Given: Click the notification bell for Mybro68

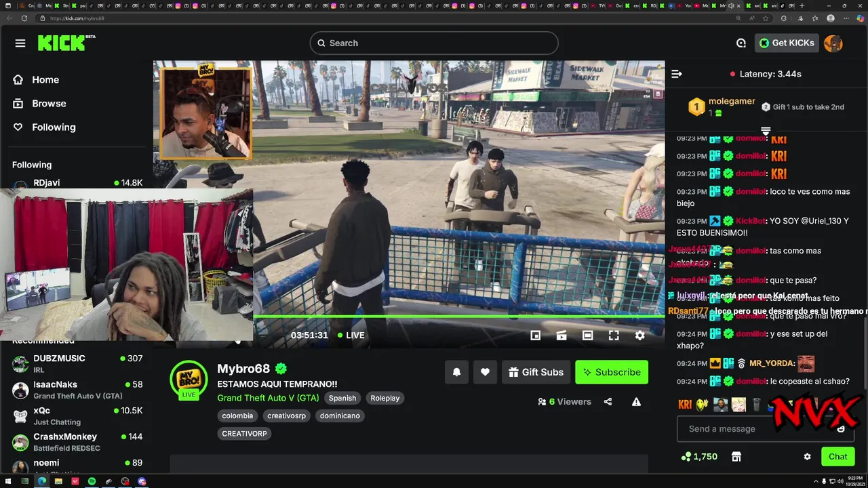Looking at the screenshot, I should coord(456,372).
